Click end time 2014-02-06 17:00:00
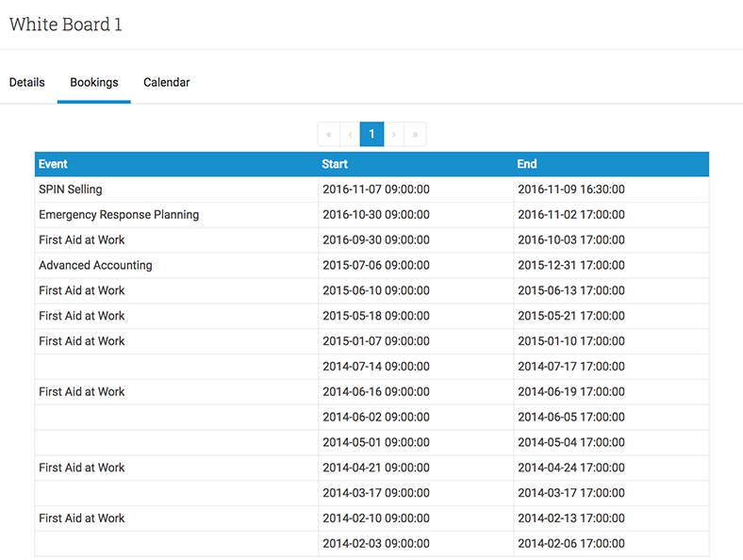This screenshot has width=743, height=560. point(571,543)
